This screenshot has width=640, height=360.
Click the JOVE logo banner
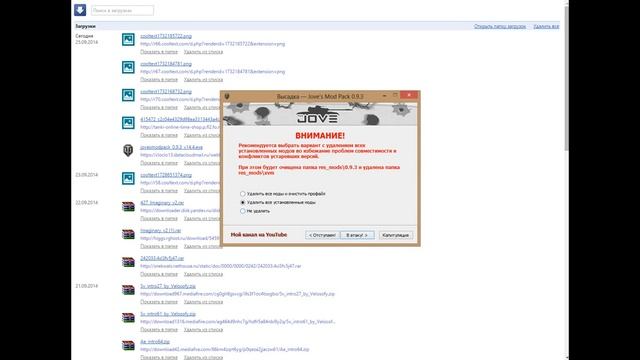coord(320,114)
